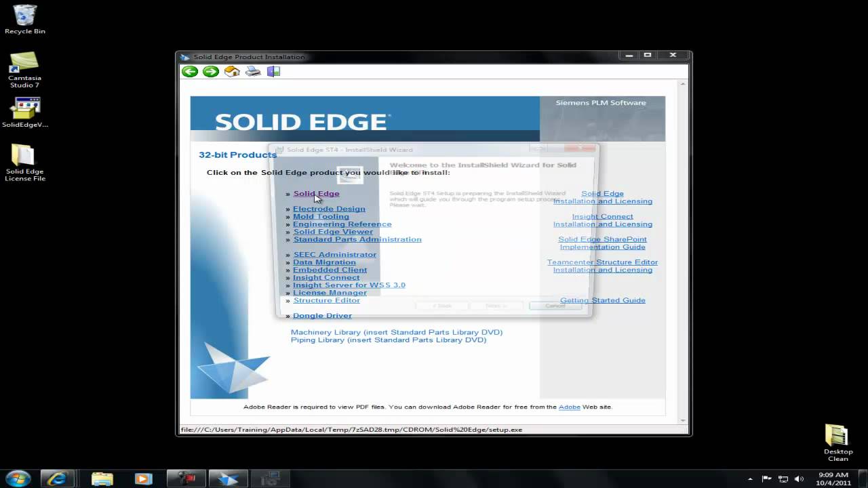Open Windows Media Player from taskbar

[x=143, y=479]
